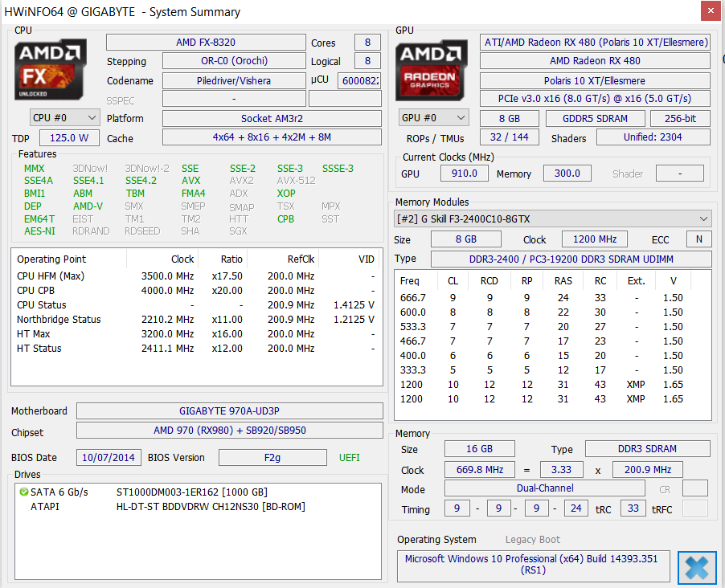Click the Cores count field

pyautogui.click(x=367, y=43)
